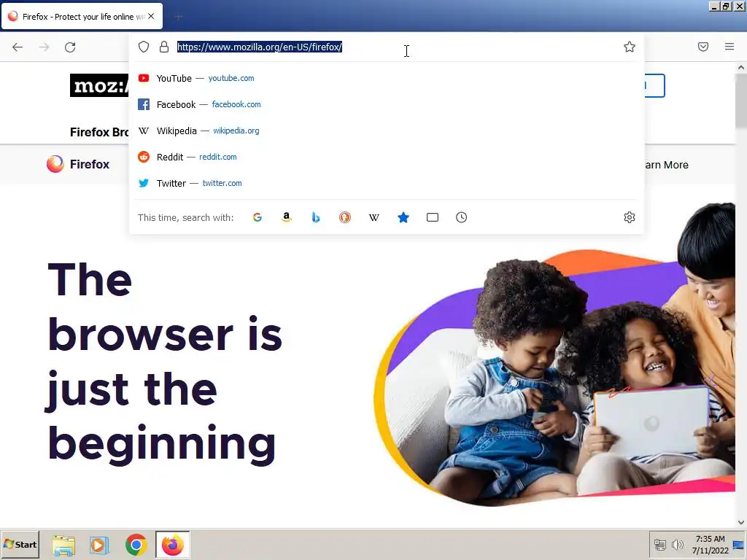Image resolution: width=747 pixels, height=560 pixels.
Task: Click the 'Firefox Bro' heading text
Action: click(x=99, y=132)
